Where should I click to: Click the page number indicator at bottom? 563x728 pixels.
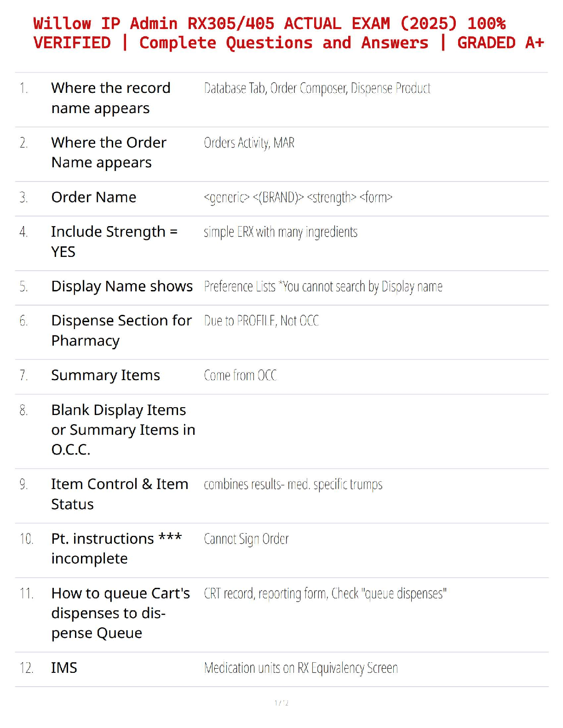coord(281,703)
